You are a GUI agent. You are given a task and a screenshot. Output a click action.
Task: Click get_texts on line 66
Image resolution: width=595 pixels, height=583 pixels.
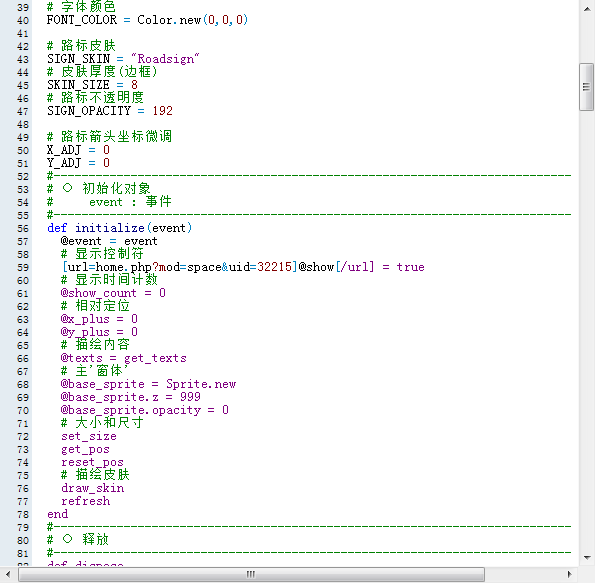pos(155,358)
